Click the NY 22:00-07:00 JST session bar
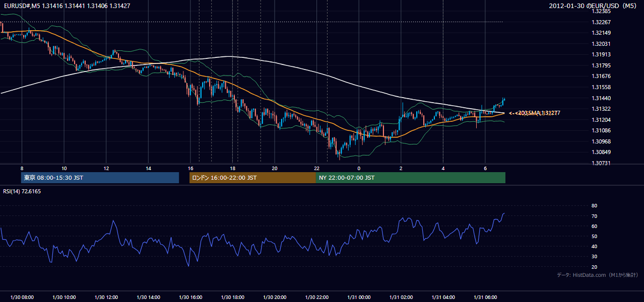 coord(411,178)
